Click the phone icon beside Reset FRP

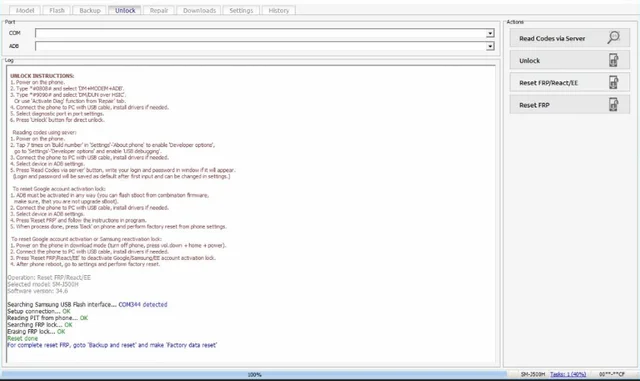coord(613,105)
